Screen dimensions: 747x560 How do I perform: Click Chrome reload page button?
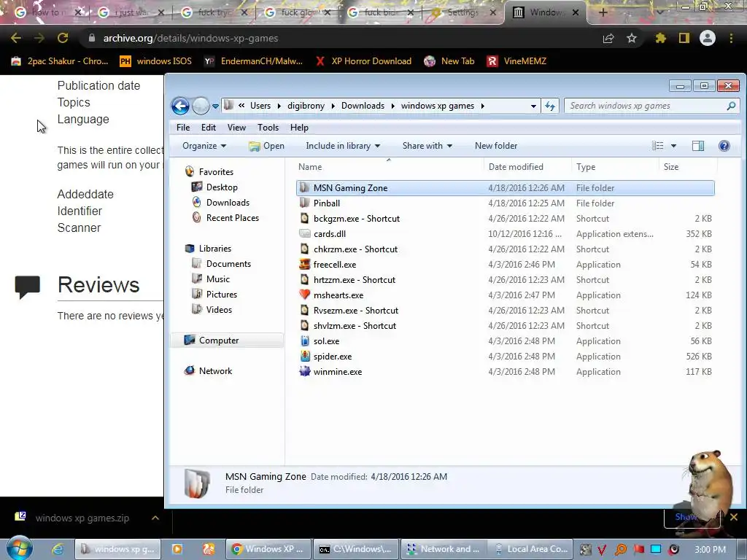63,38
